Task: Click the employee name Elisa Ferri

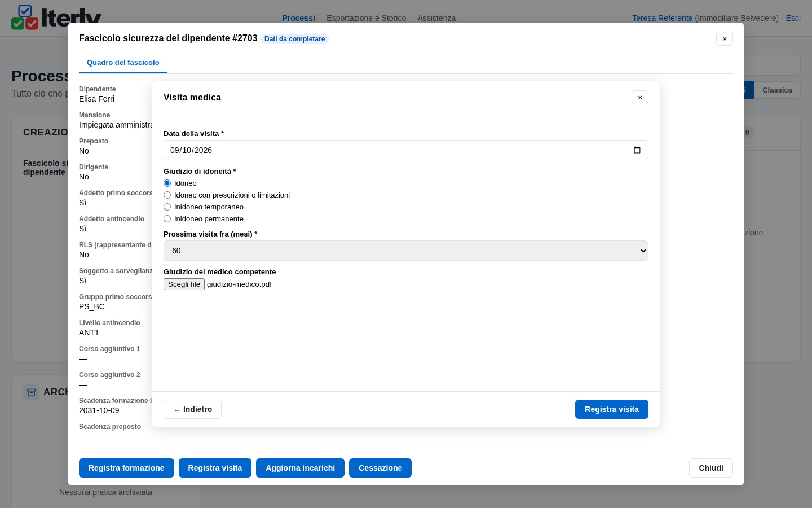Action: click(x=96, y=99)
